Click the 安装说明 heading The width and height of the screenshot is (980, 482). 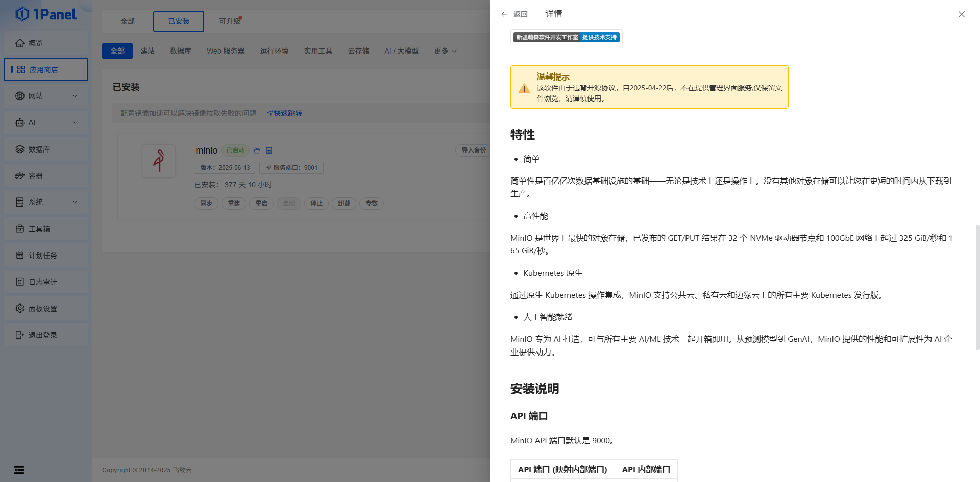(x=535, y=389)
